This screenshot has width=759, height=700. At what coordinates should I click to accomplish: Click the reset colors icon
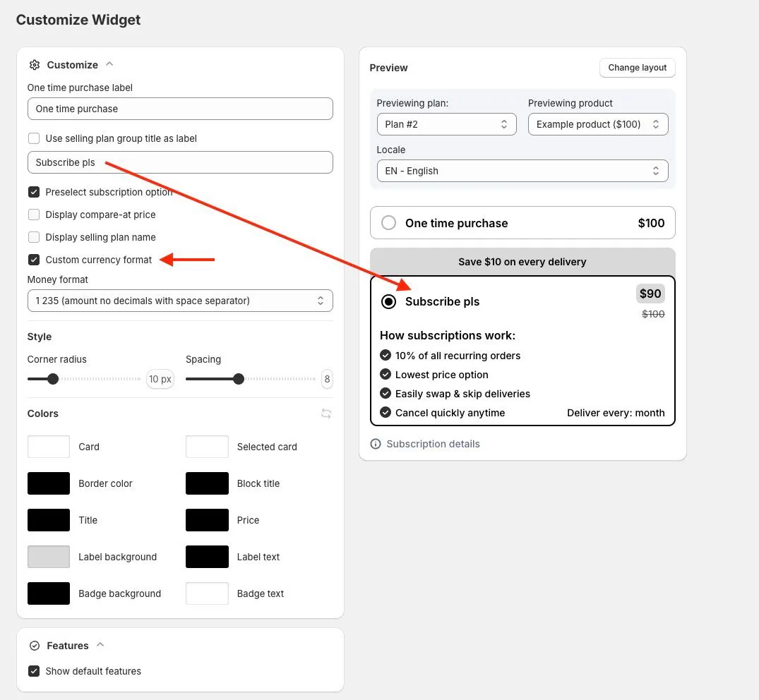tap(326, 414)
